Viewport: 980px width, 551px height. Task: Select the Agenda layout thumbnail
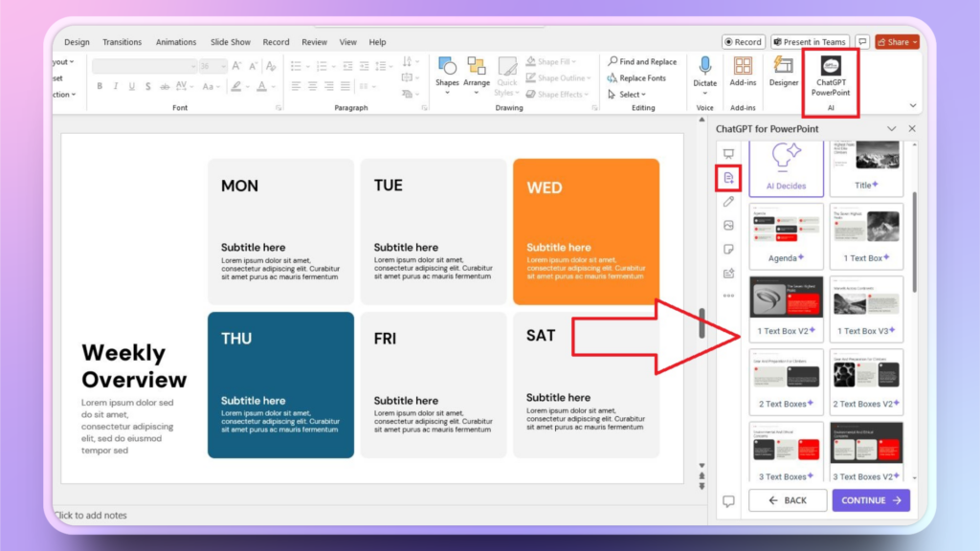click(786, 236)
